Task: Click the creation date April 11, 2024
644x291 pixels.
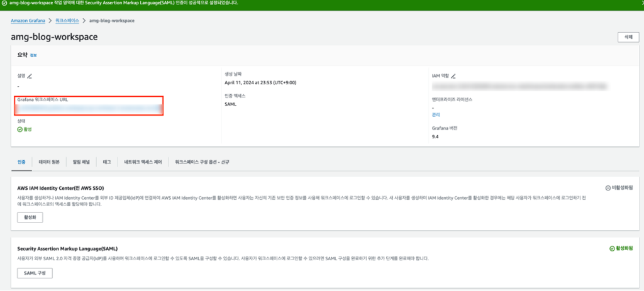Action: pos(260,82)
